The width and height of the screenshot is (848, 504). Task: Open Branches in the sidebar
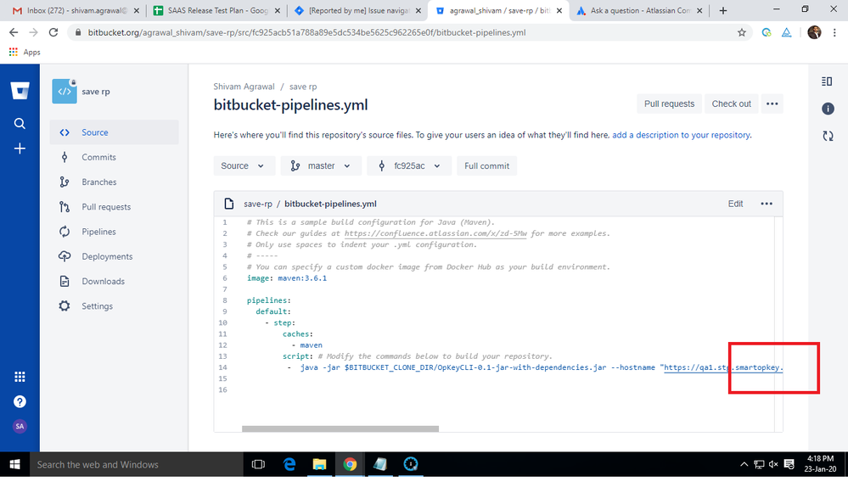point(114,182)
